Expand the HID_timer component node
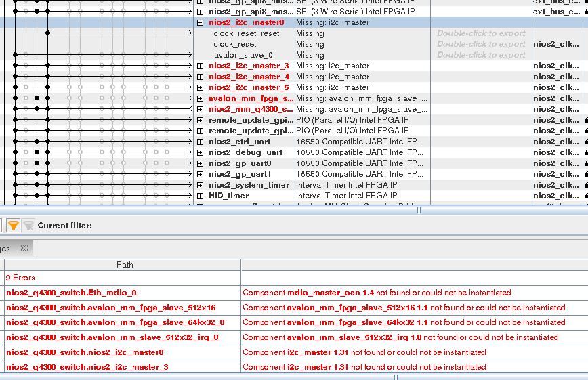 pos(200,196)
